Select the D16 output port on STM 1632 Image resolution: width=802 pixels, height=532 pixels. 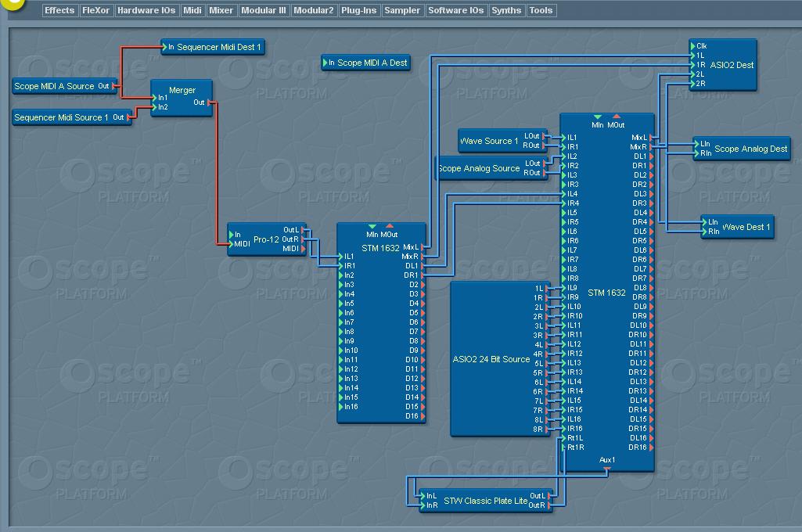(423, 416)
